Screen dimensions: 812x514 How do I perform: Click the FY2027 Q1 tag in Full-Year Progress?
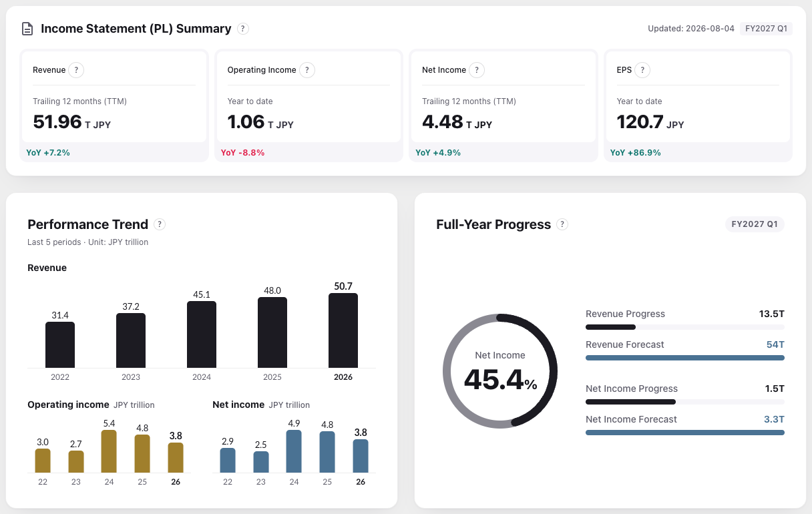pos(755,224)
